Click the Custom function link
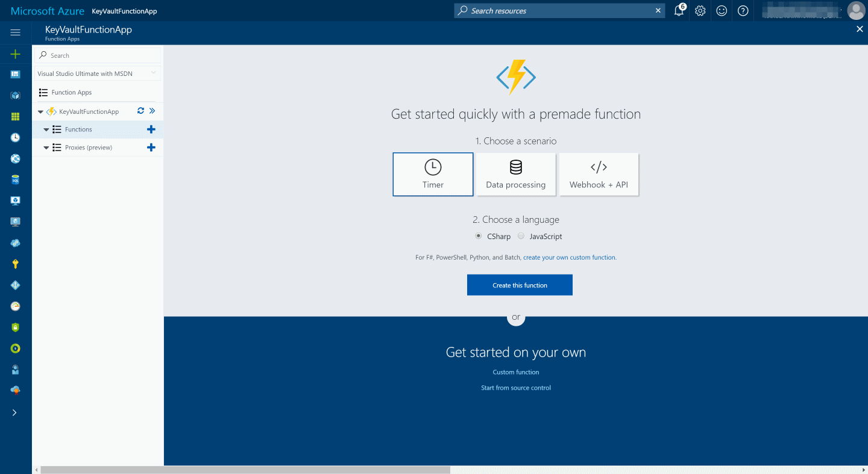Viewport: 868px width, 474px height. [x=516, y=372]
